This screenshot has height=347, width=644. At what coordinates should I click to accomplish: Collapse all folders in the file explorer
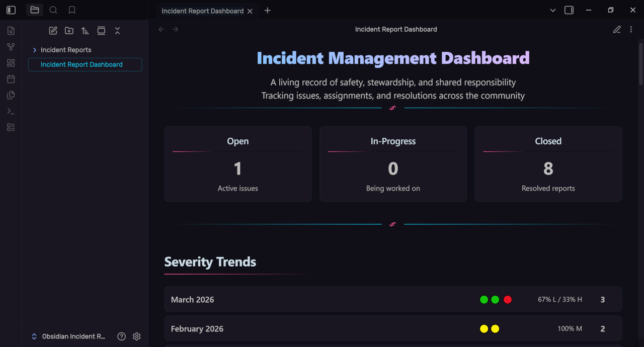point(117,31)
